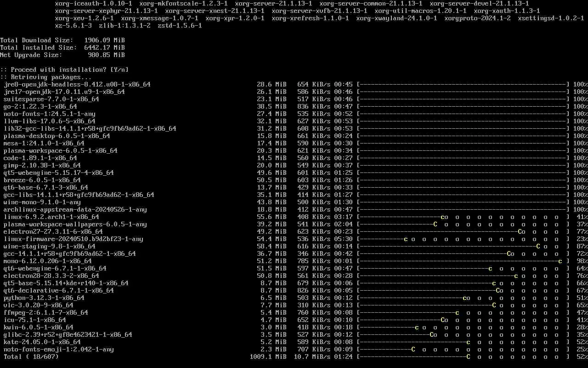Click the plasma-workspace-wallpapers package name
588x368 pixels.
click(x=75, y=224)
